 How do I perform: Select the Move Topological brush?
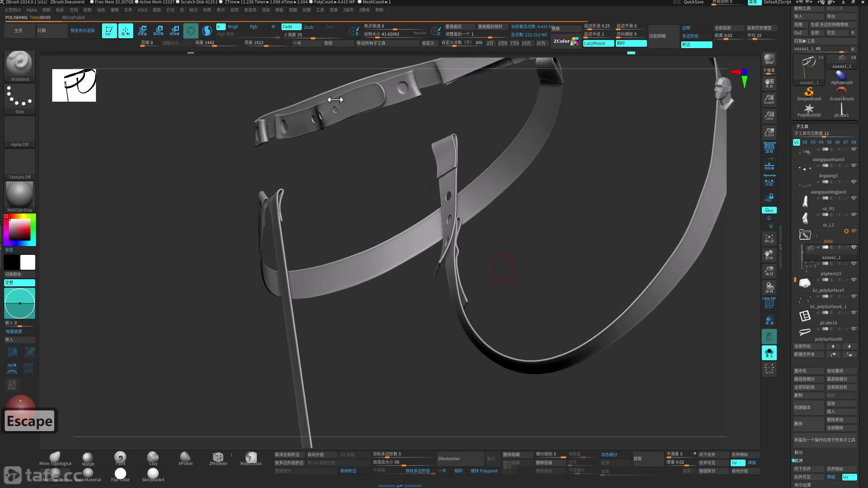(55, 459)
